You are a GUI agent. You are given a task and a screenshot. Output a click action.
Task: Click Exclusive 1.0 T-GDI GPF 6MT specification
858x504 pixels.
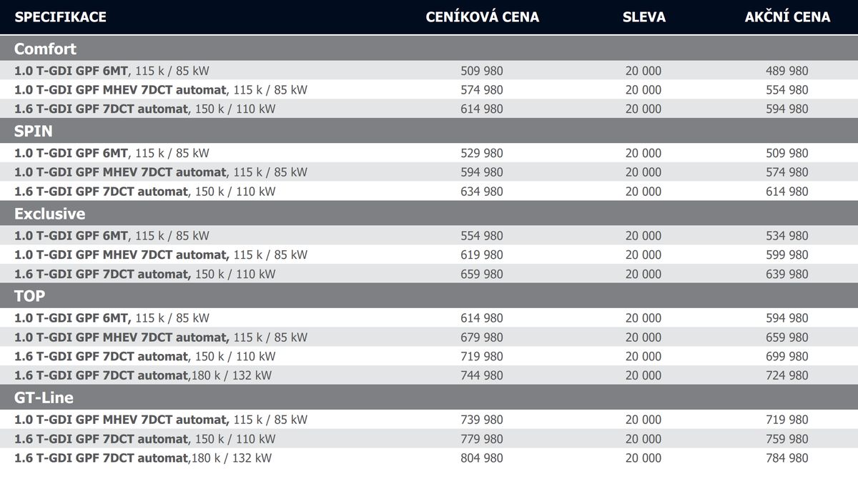pos(112,236)
